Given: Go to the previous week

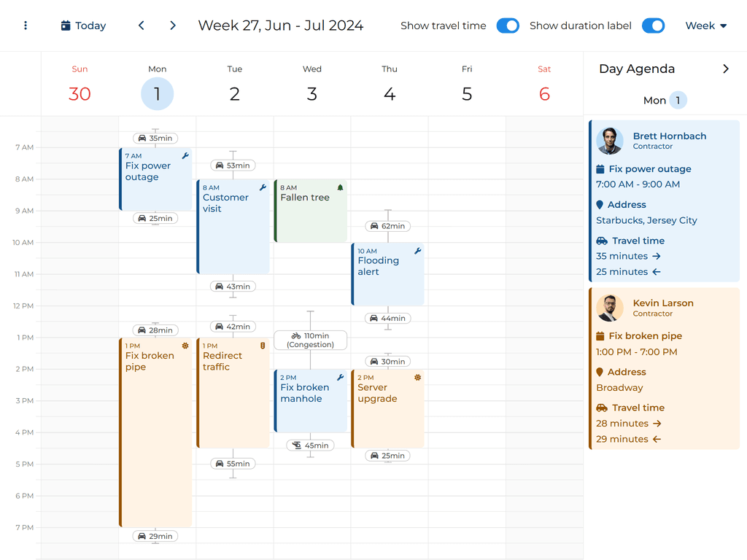Looking at the screenshot, I should click(142, 26).
